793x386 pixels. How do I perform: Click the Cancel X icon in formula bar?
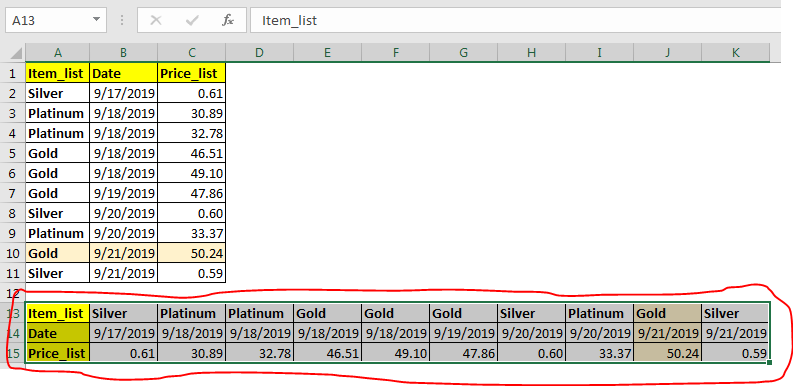[156, 20]
